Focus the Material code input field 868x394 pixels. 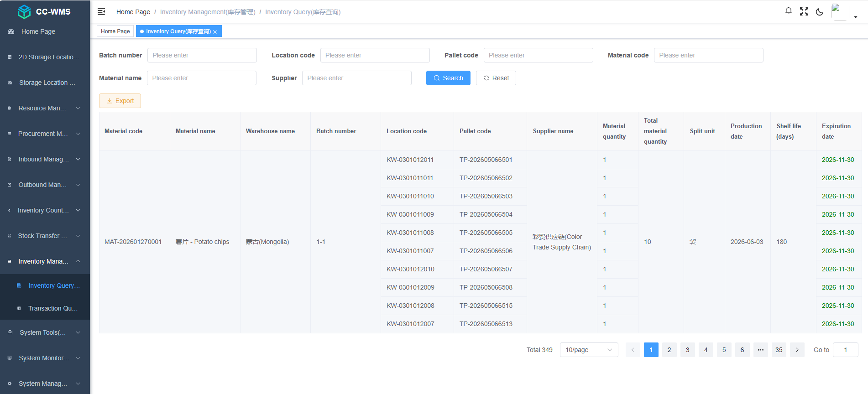(709, 55)
